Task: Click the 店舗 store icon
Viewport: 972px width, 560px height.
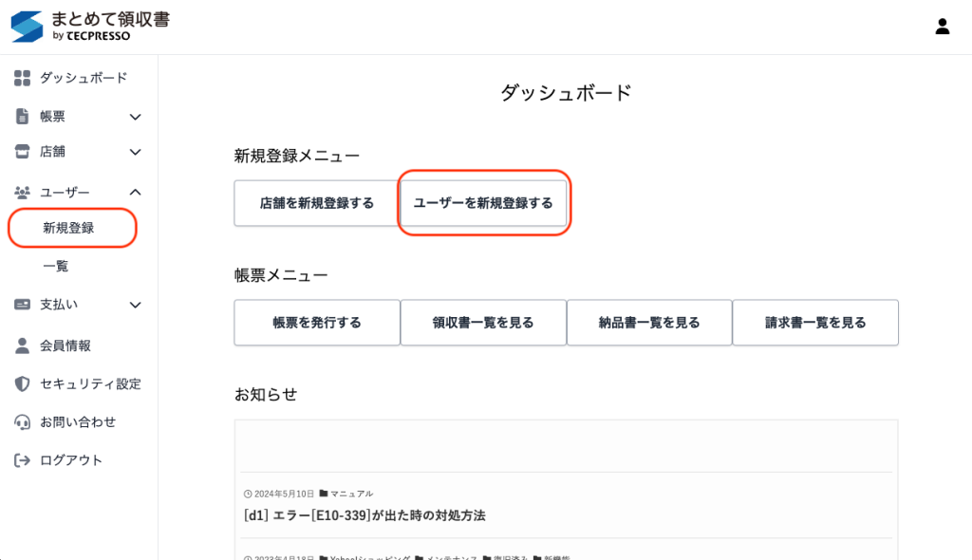Action: pyautogui.click(x=23, y=152)
